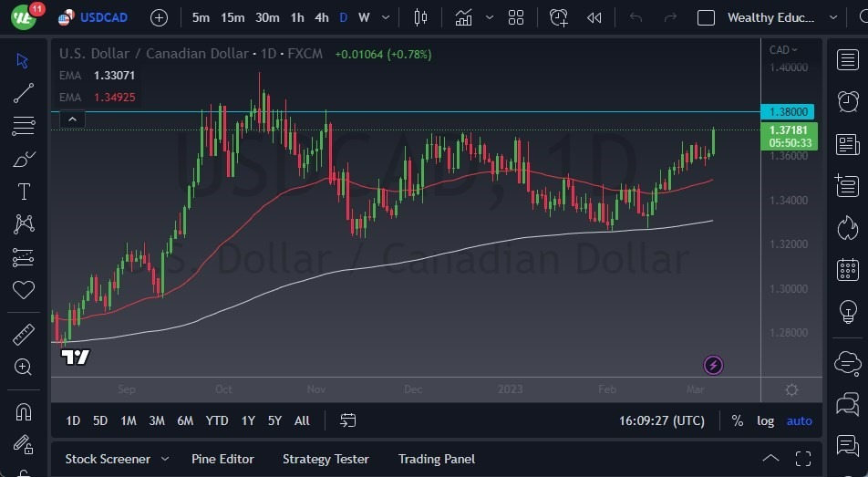Toggle the layout square checkbox icon
Image resolution: width=868 pixels, height=477 pixels.
706,17
